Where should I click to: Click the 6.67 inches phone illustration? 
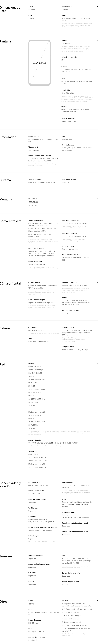tap(39, 63)
